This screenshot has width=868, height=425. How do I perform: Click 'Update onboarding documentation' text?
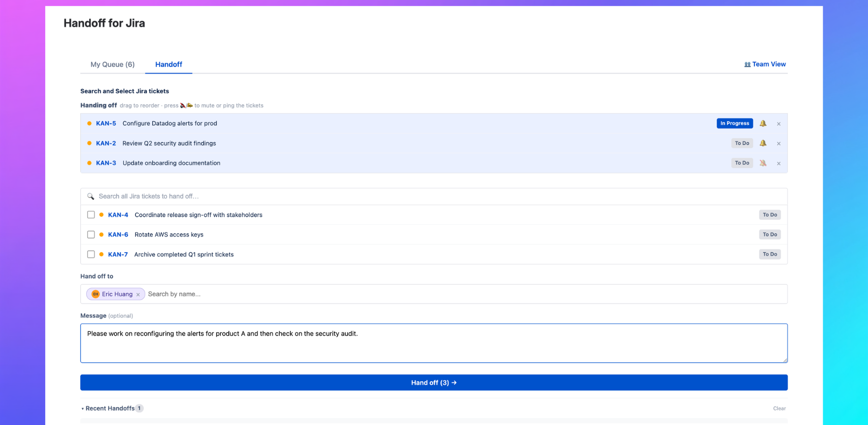[x=171, y=163]
